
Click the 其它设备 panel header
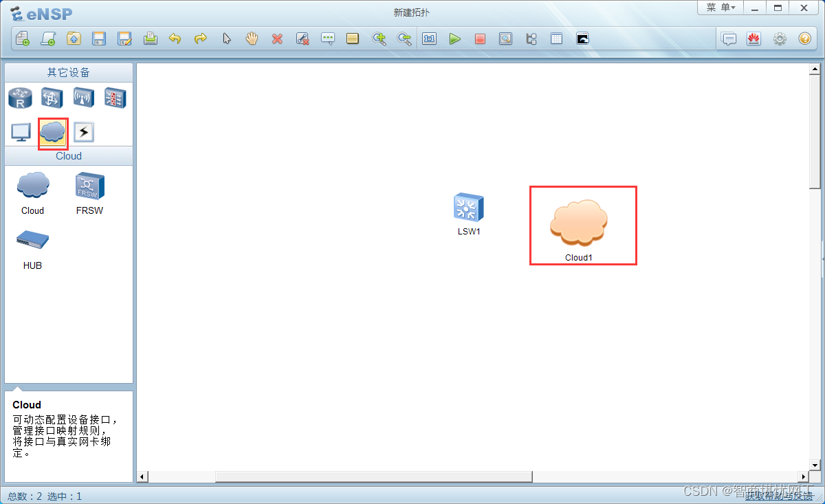tap(69, 72)
